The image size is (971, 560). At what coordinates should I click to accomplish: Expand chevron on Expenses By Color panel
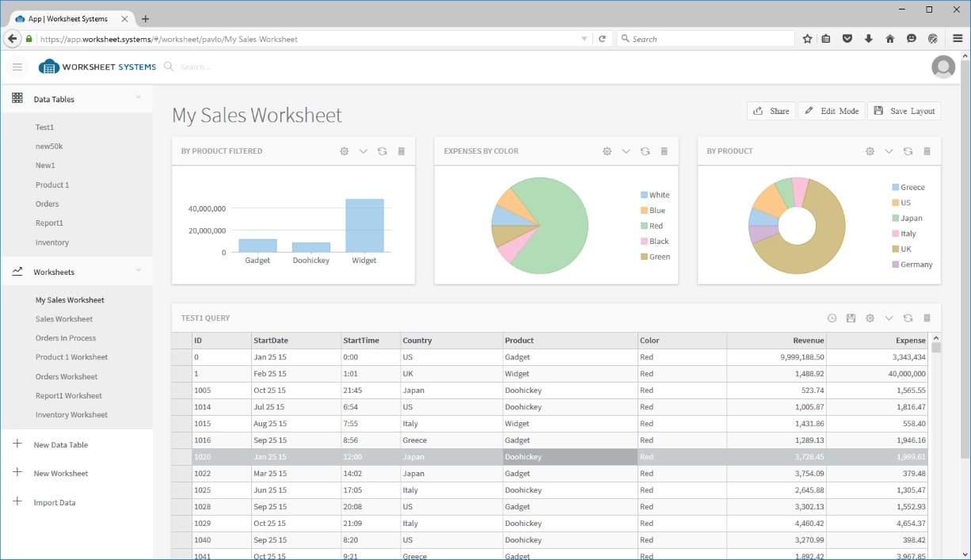626,151
